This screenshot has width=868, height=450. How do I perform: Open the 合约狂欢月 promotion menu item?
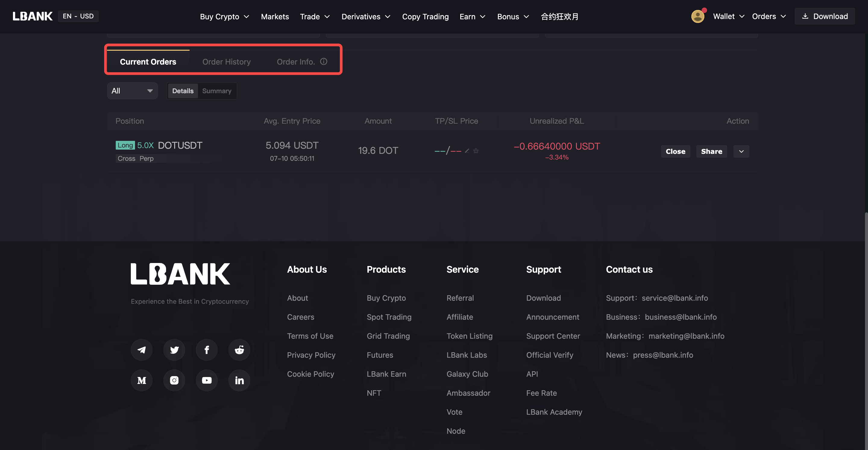(559, 17)
